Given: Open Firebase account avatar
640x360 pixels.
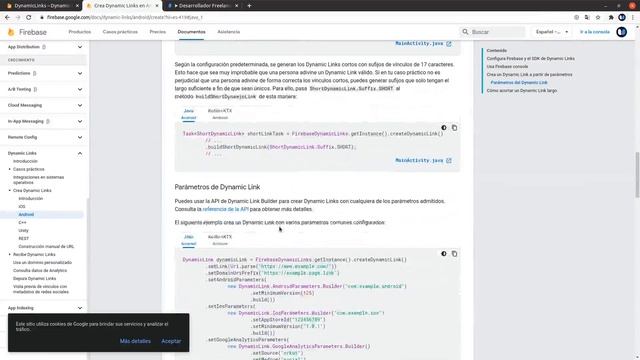Looking at the screenshot, I should [622, 31].
